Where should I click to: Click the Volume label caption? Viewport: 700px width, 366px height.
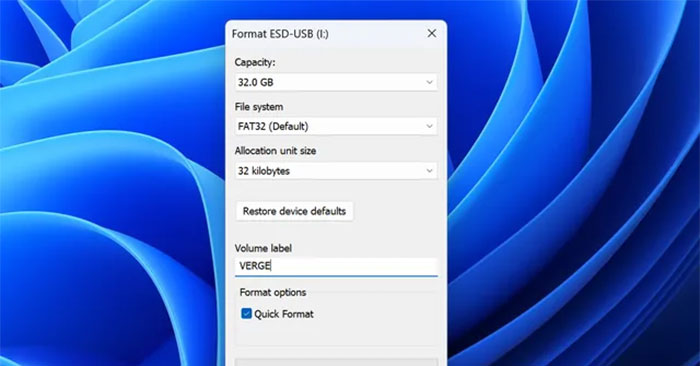click(x=263, y=248)
